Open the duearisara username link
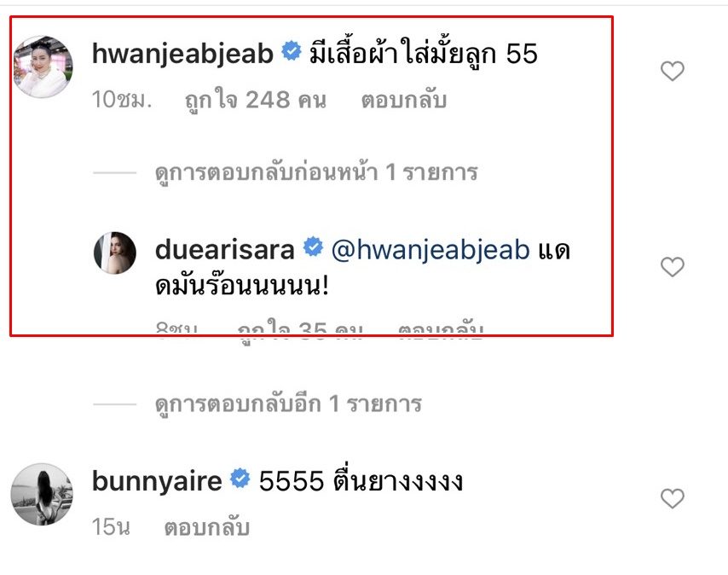The width and height of the screenshot is (728, 575). [225, 249]
